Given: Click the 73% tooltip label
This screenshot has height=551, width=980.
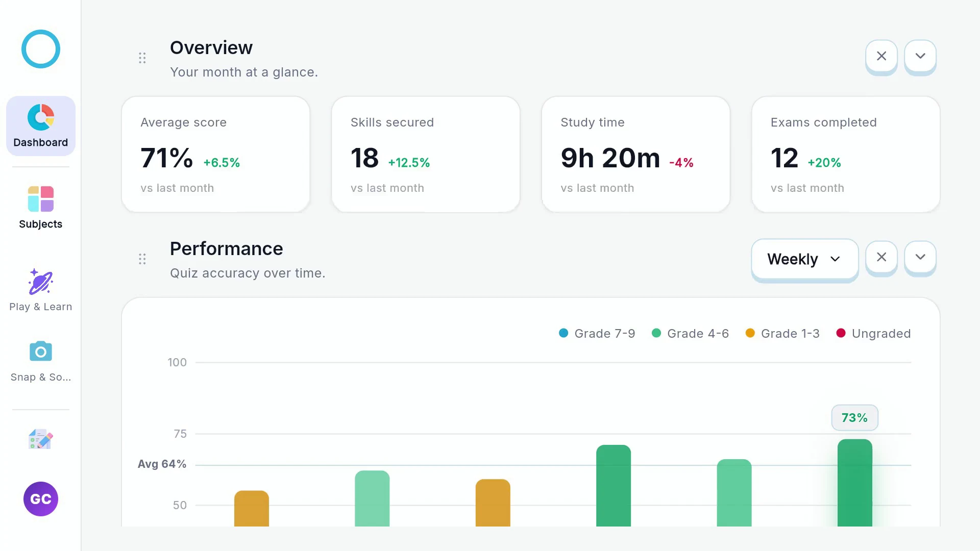Looking at the screenshot, I should point(855,418).
